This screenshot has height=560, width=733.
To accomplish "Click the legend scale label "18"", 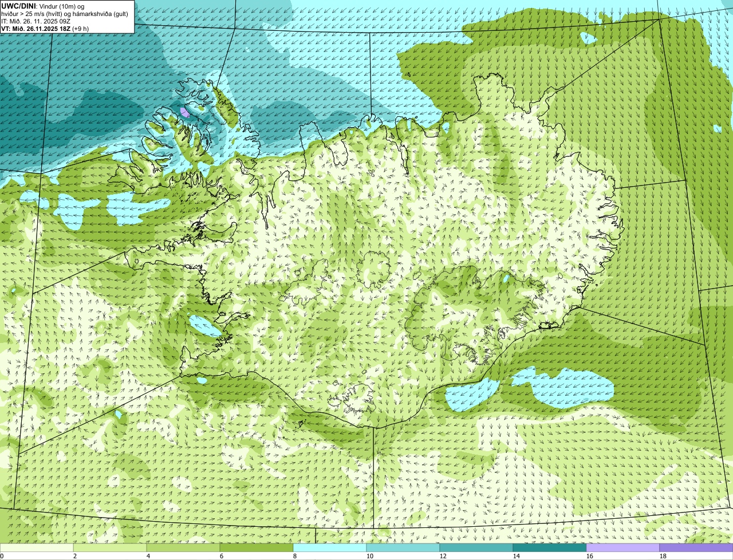I will pyautogui.click(x=663, y=556).
